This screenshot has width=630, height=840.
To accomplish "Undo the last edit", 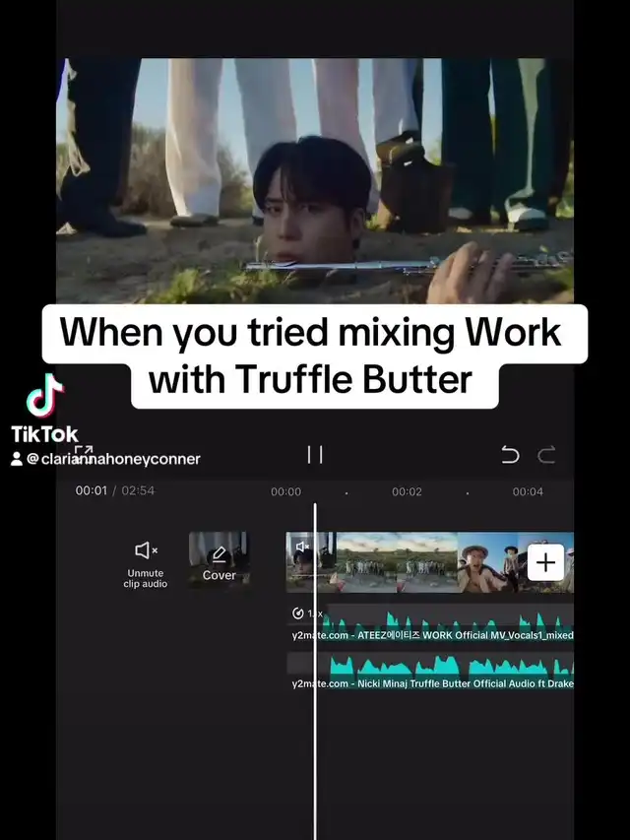I will 510,455.
